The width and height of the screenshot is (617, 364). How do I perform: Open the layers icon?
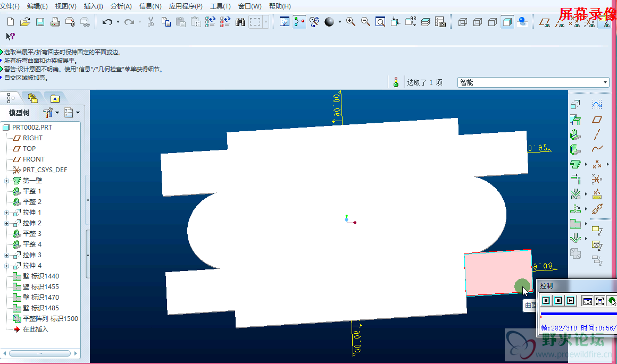point(426,22)
